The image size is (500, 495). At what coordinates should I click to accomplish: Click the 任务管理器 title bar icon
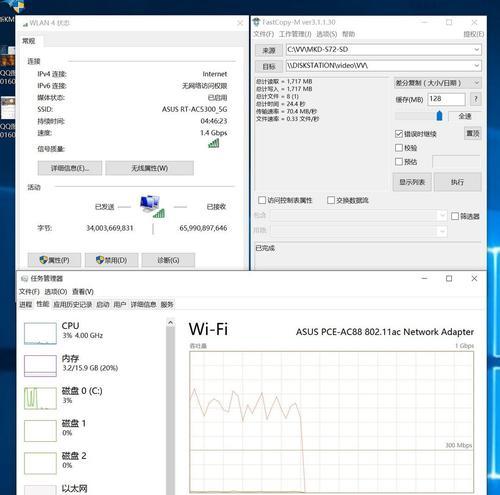pos(24,278)
